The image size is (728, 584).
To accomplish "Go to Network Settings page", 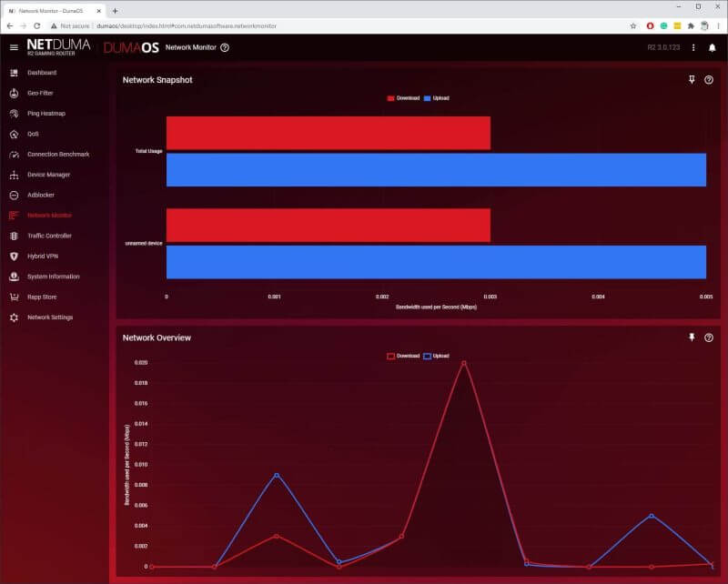I will pos(50,317).
